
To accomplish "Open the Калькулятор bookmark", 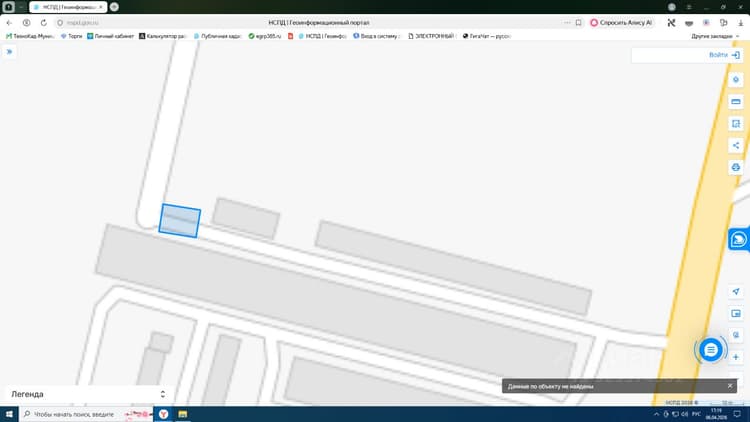I will click(x=162, y=36).
